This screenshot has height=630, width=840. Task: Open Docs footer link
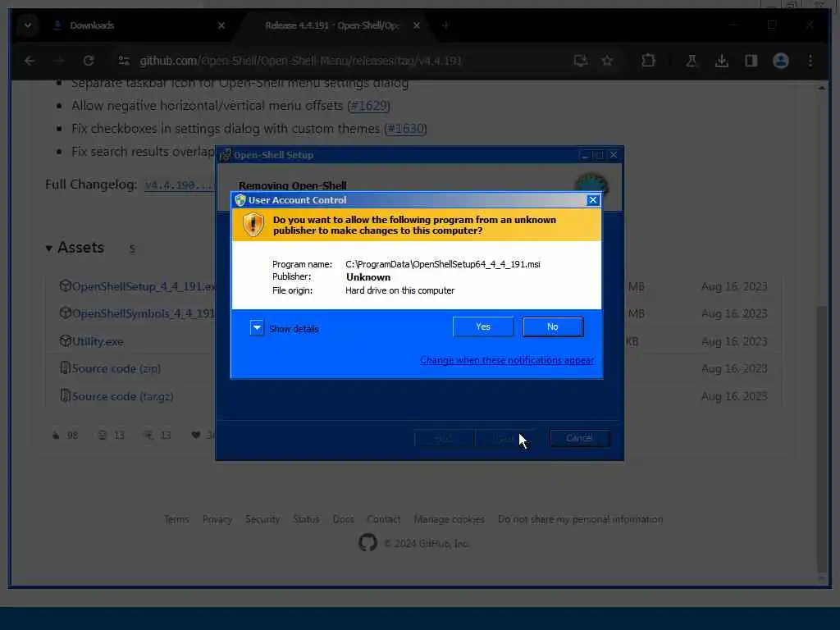click(x=343, y=519)
